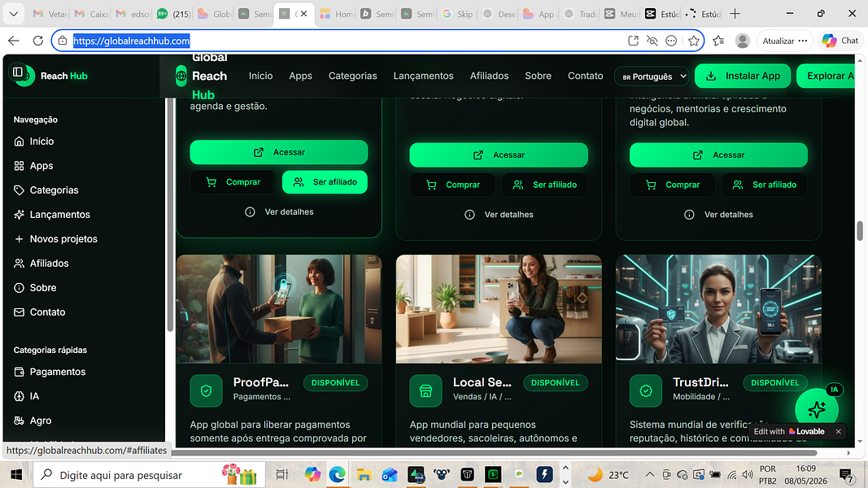The image size is (868, 488).
Task: Open Contato in the left sidebar
Action: coord(40,312)
